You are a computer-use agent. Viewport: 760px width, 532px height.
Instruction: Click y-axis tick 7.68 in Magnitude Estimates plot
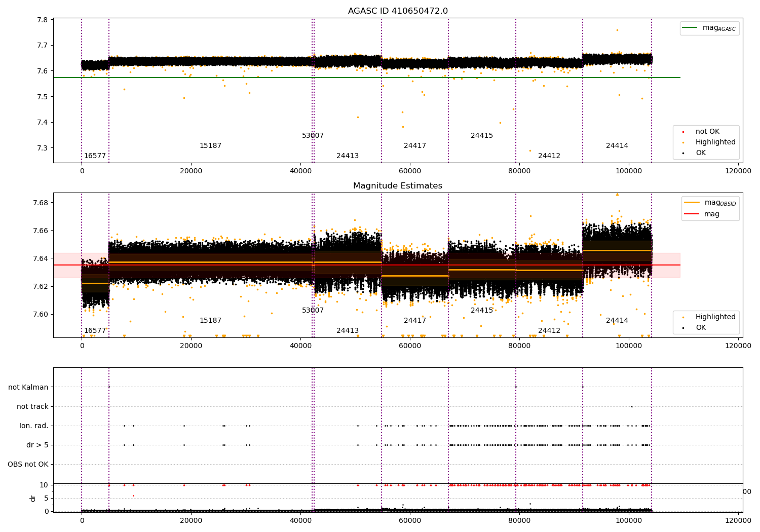[40, 203]
